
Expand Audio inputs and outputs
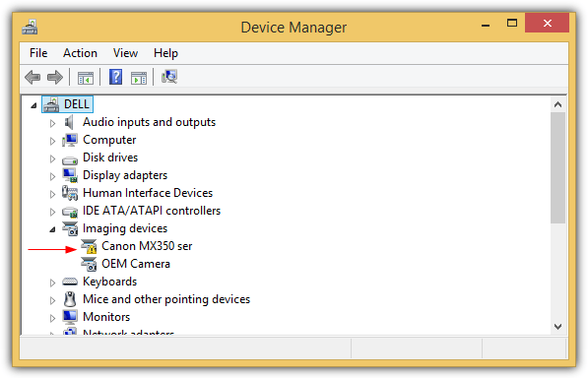(x=52, y=123)
